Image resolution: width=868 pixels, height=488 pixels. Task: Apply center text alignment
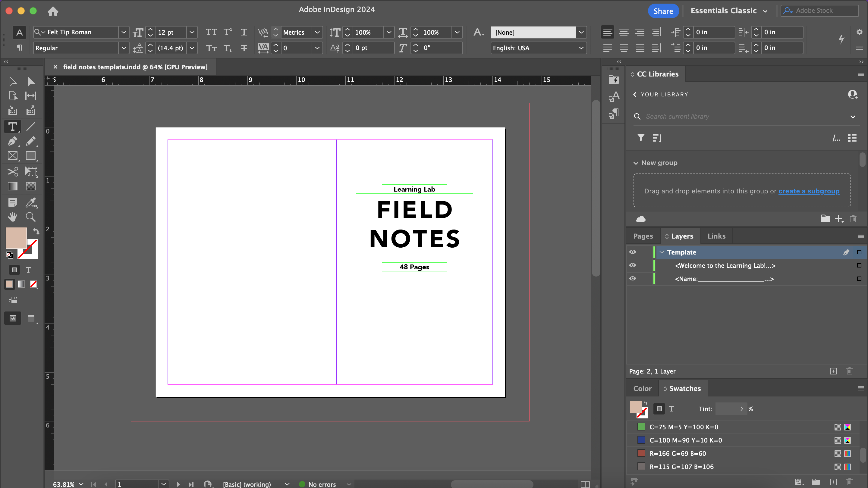pyautogui.click(x=623, y=32)
